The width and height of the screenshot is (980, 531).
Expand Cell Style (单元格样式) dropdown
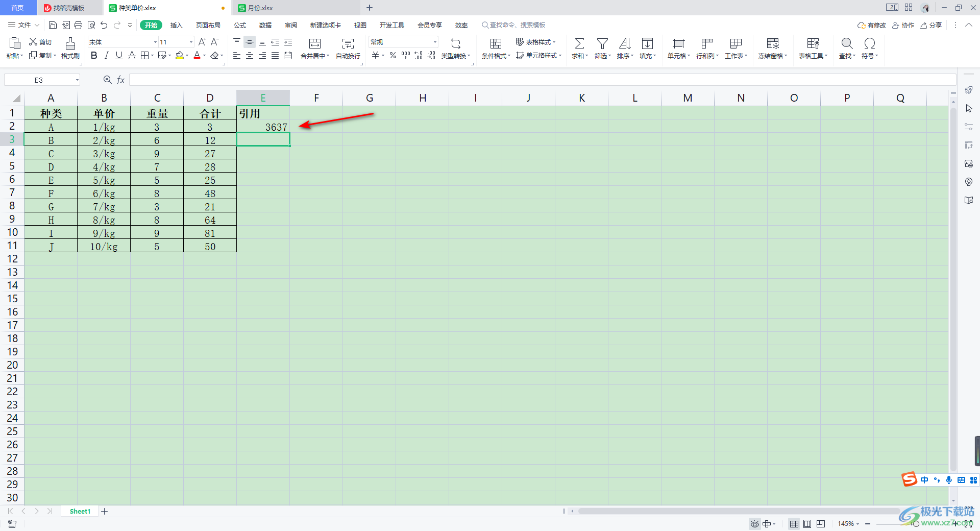click(x=539, y=55)
